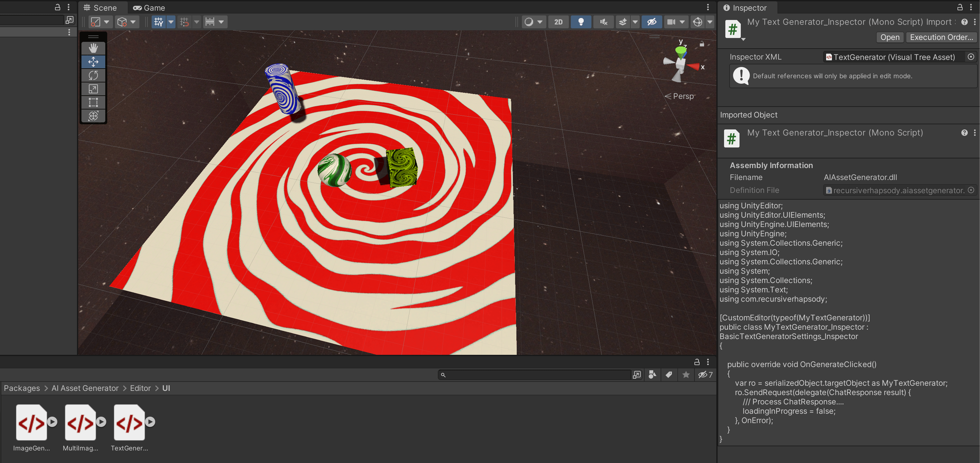Image resolution: width=980 pixels, height=463 pixels.
Task: Open the Gizmos dropdown arrow
Action: pyautogui.click(x=710, y=22)
